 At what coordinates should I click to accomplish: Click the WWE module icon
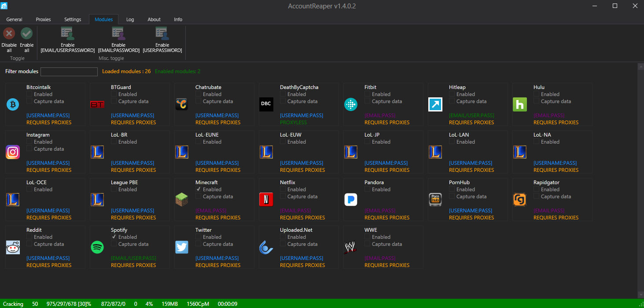pyautogui.click(x=350, y=247)
